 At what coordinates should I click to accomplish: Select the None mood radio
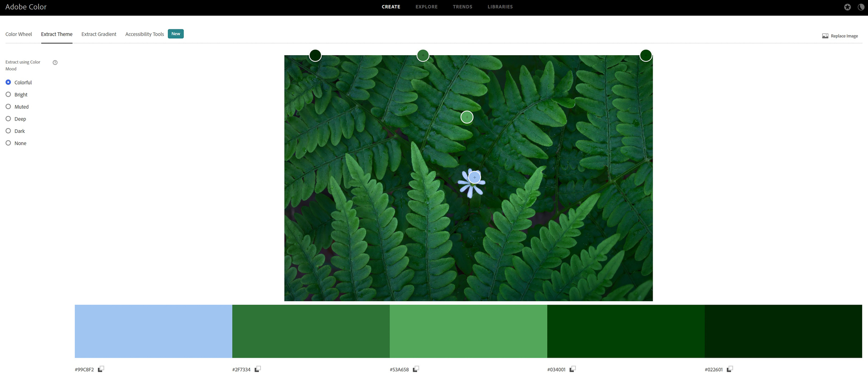(x=8, y=143)
